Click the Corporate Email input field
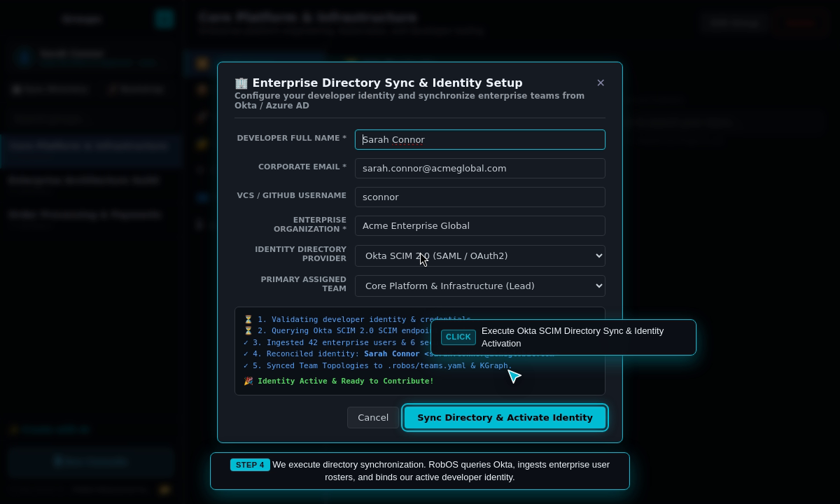This screenshot has height=504, width=840. tap(480, 168)
